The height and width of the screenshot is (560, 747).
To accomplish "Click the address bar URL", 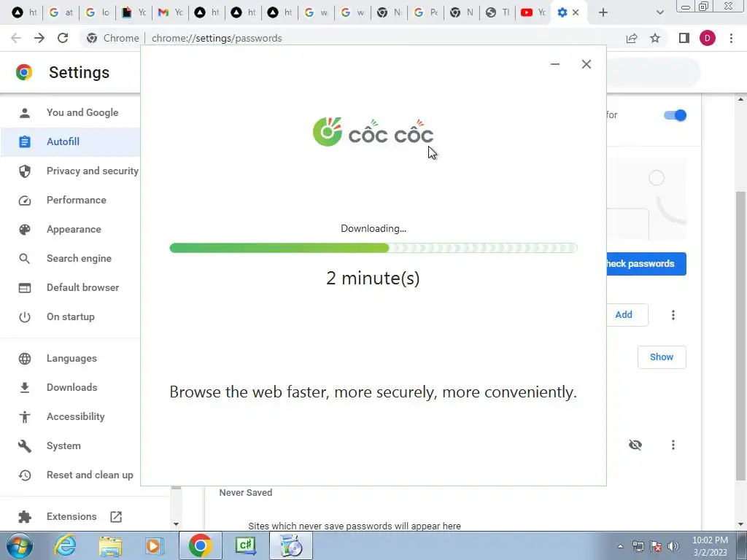I will tap(217, 38).
